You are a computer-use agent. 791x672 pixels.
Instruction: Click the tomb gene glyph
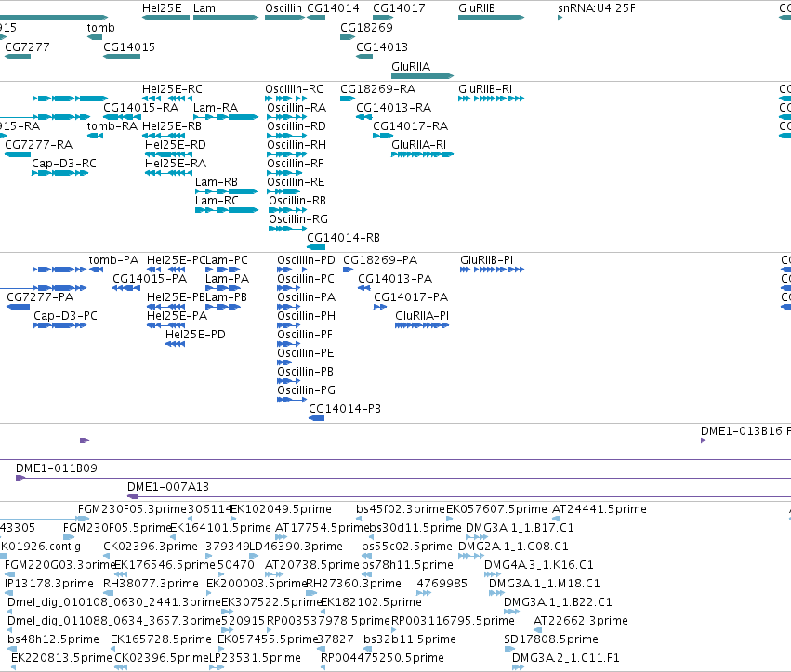[x=94, y=37]
